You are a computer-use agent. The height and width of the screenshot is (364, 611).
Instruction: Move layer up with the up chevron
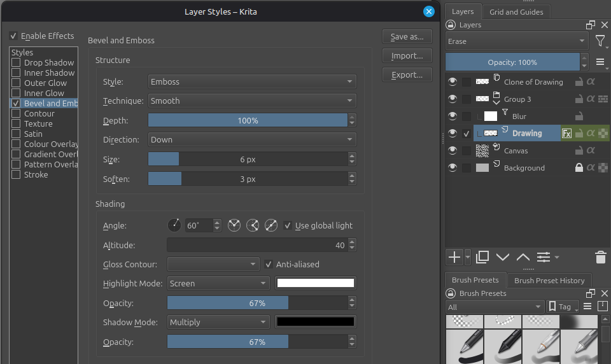(x=523, y=257)
